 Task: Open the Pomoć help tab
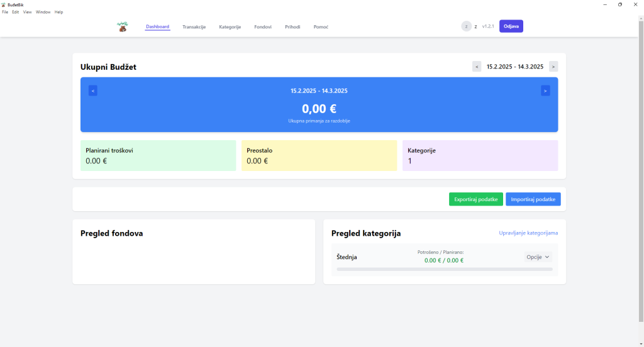pos(321,27)
